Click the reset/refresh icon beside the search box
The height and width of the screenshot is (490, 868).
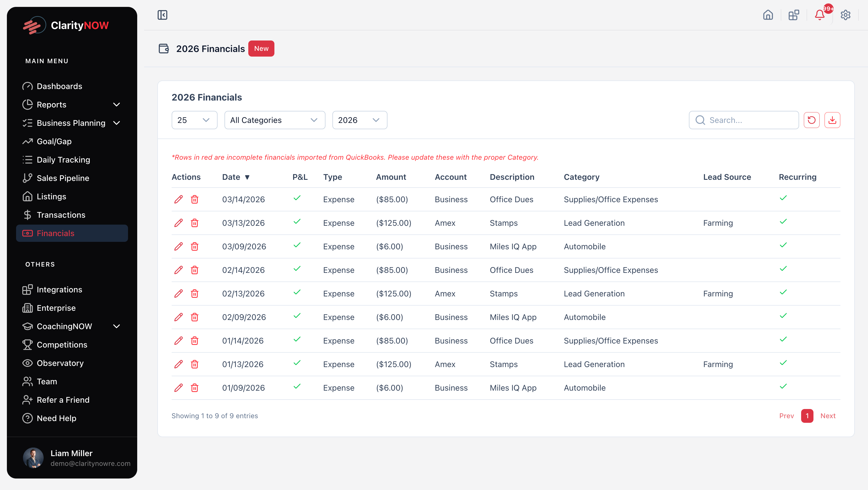812,120
